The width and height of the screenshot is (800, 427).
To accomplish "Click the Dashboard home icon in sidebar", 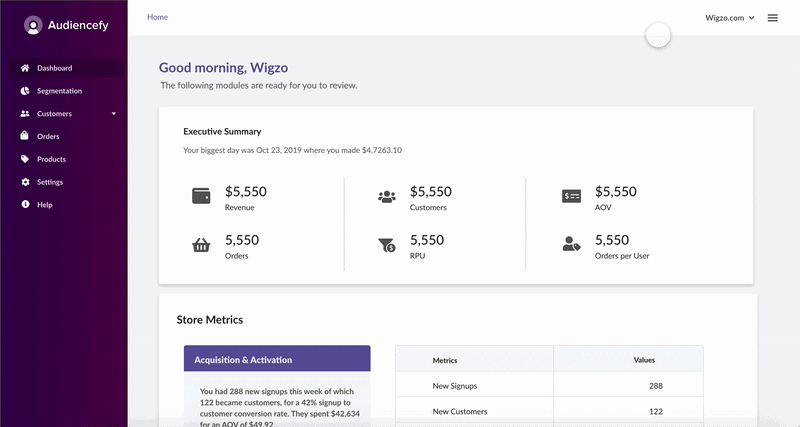I will 25,68.
